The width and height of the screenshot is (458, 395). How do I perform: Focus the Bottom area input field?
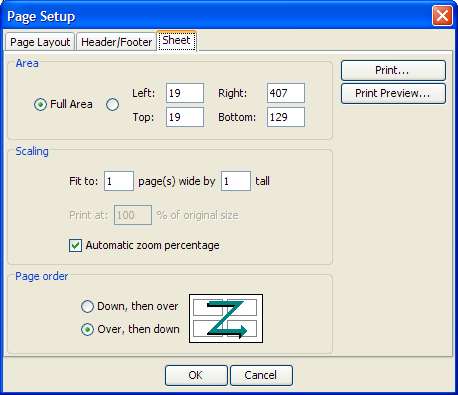286,117
